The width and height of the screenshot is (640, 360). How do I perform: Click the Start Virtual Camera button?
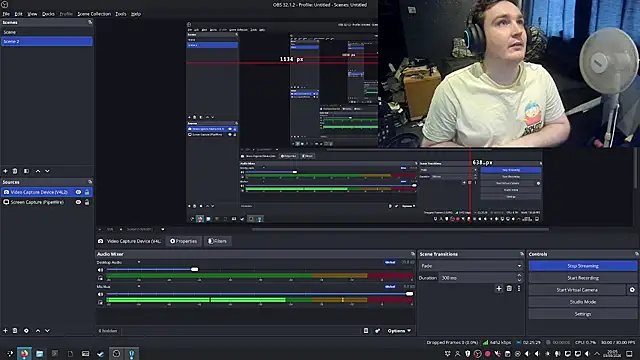coord(577,290)
